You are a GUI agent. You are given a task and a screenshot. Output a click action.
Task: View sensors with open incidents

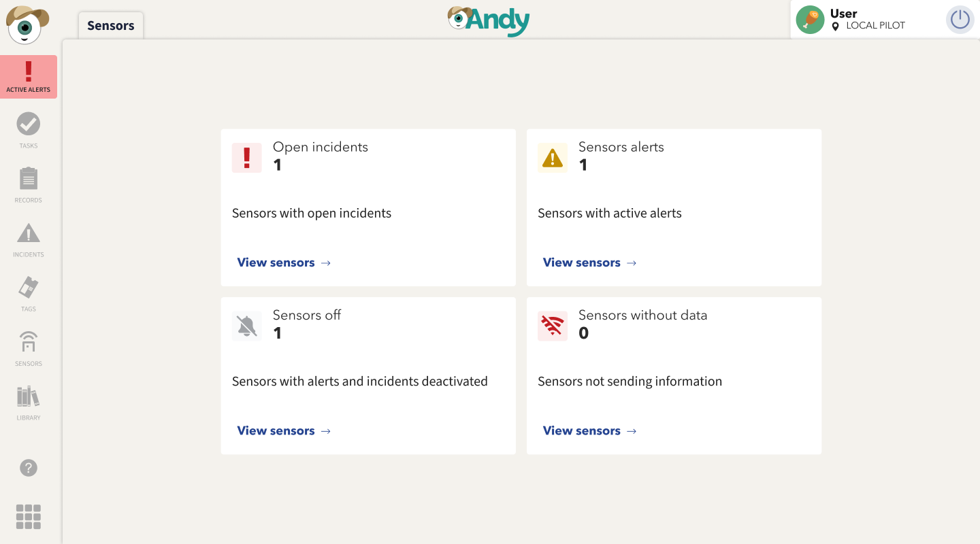point(284,262)
